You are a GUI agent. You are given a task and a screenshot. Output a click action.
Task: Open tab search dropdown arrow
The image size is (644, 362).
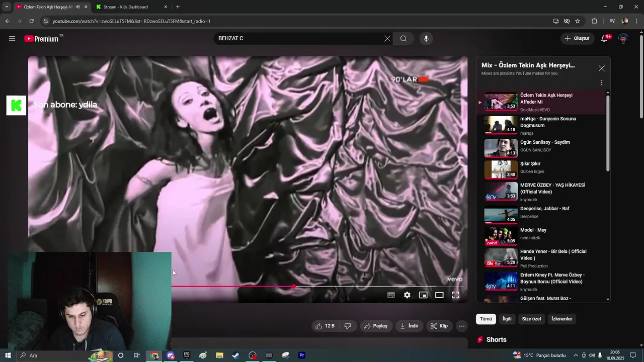tap(7, 7)
